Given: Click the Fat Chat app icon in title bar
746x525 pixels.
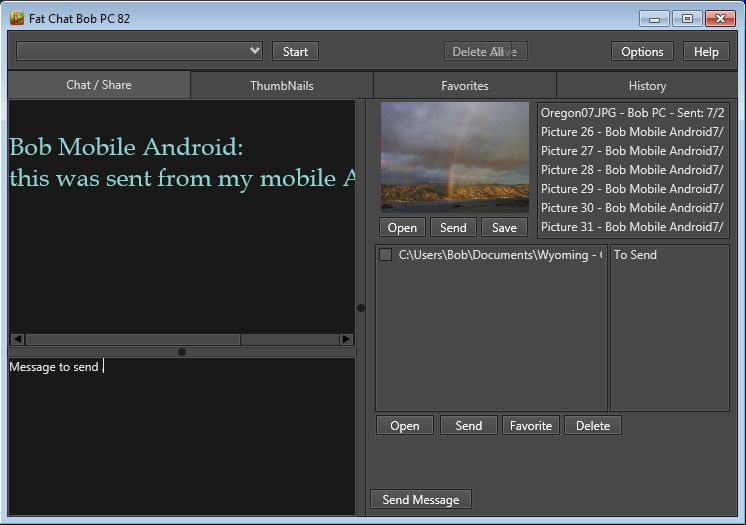Looking at the screenshot, I should pyautogui.click(x=17, y=18).
